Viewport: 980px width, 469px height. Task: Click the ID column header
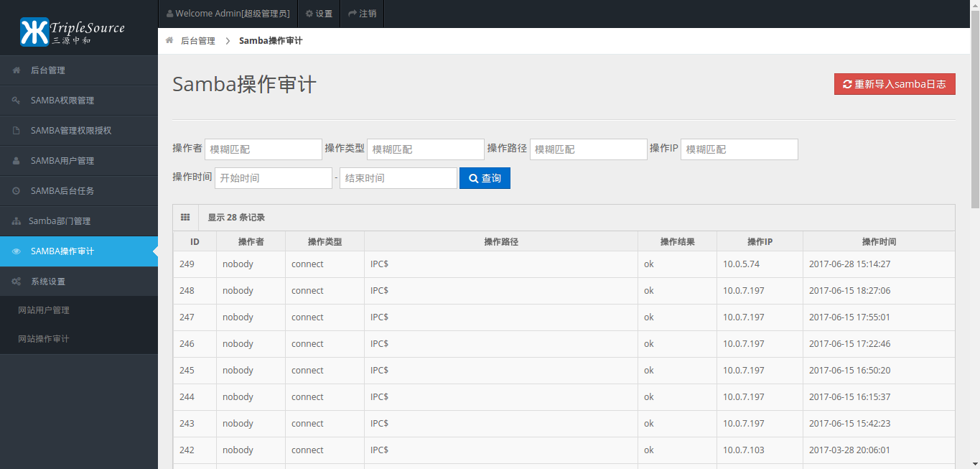click(x=195, y=242)
